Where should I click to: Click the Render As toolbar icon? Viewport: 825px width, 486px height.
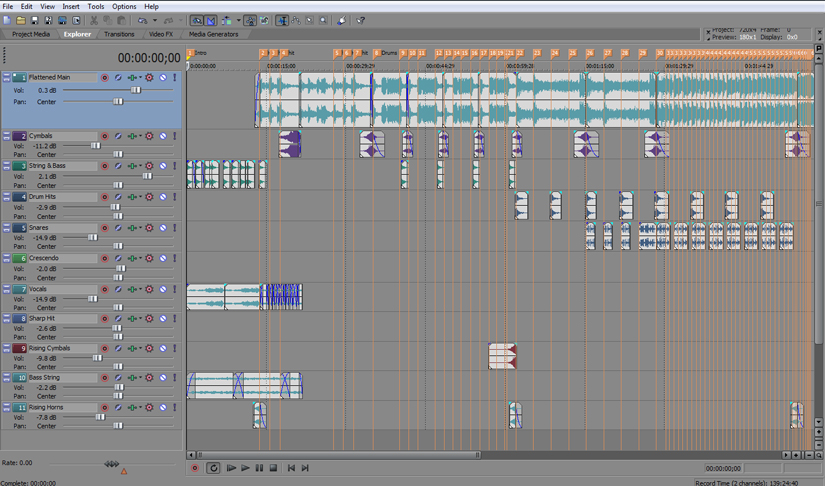pos(62,21)
